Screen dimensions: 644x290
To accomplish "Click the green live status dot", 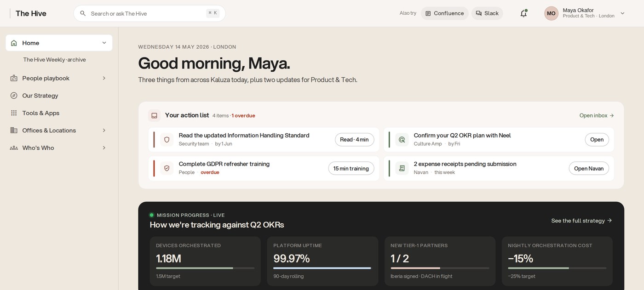I will [x=151, y=215].
